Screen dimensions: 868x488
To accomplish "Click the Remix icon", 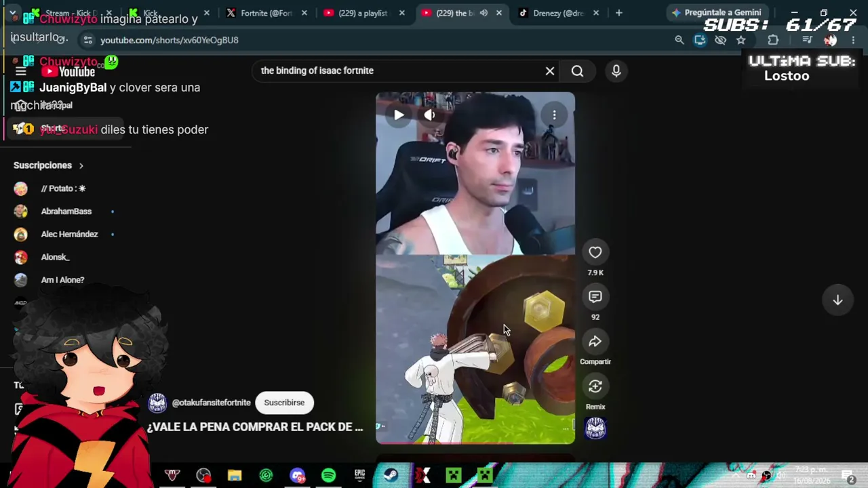I will [x=595, y=386].
